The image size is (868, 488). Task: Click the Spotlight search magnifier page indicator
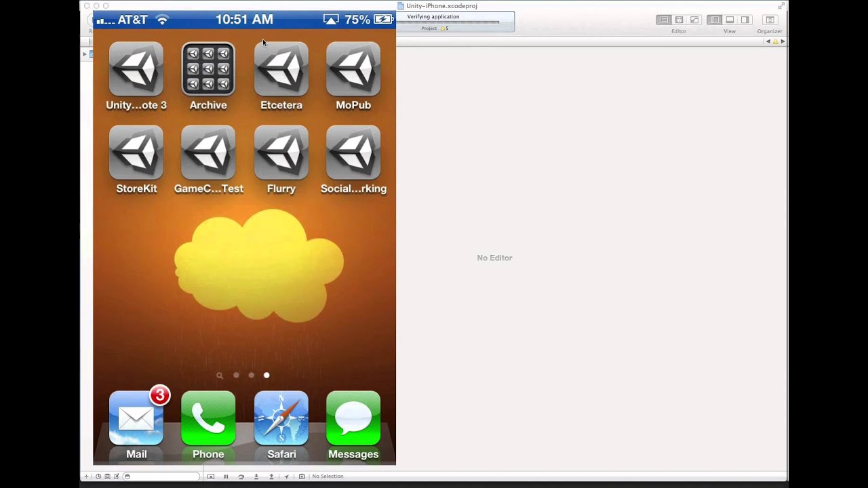point(220,375)
